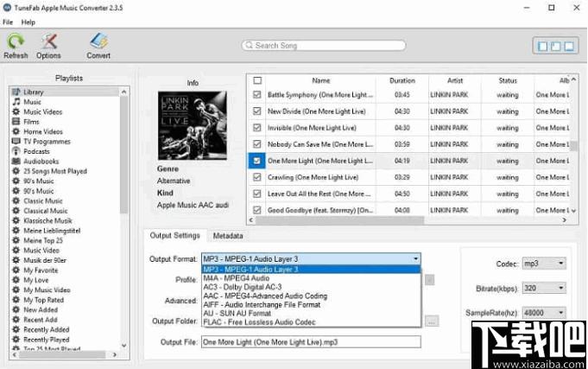The height and width of the screenshot is (369, 588).
Task: Click the Refresh toolbar icon
Action: [16, 41]
